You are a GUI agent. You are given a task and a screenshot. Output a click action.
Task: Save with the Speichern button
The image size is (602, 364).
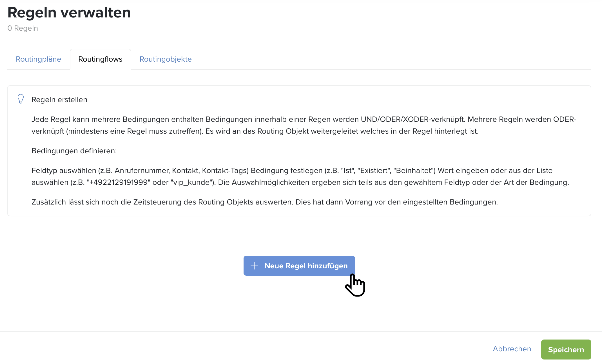(x=566, y=349)
